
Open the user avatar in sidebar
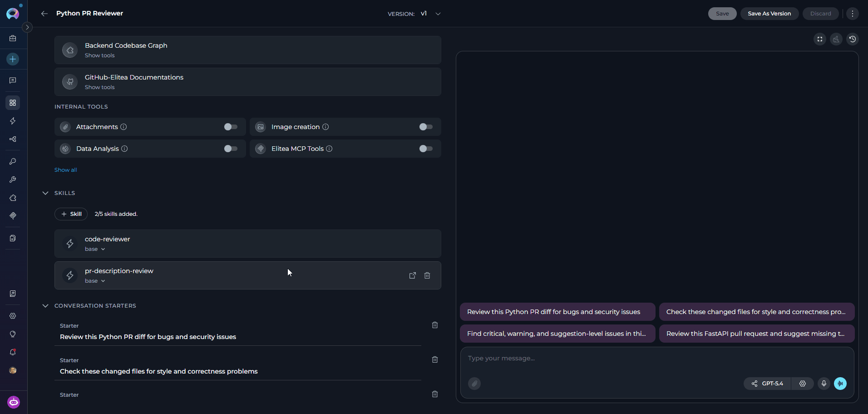click(x=13, y=370)
